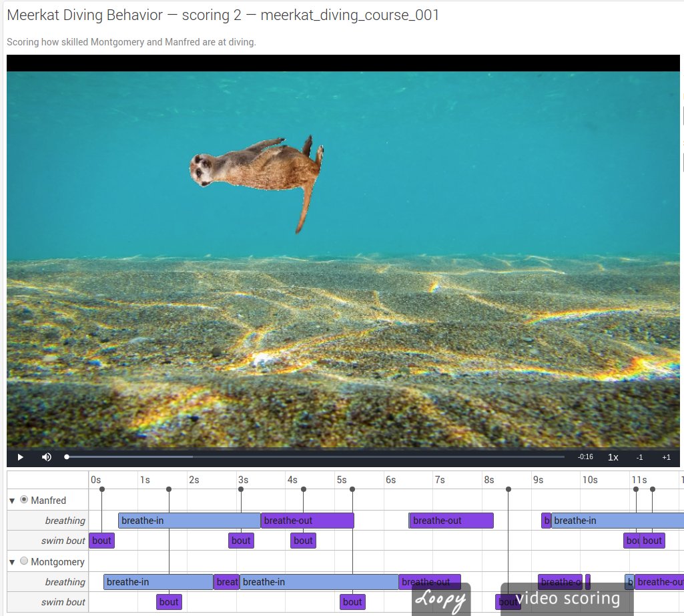The width and height of the screenshot is (684, 616).
Task: Select Manfred's breathe-out segment near 4s
Action: tap(307, 521)
